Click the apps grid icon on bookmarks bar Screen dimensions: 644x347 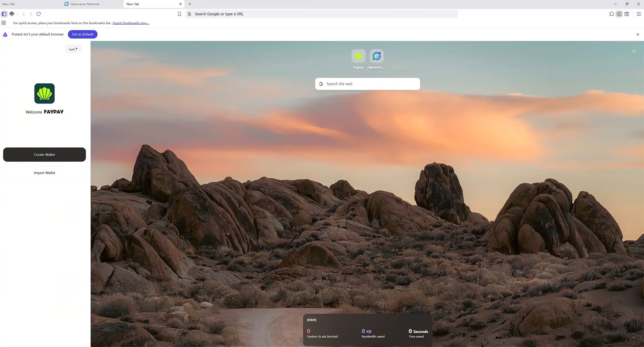click(4, 23)
